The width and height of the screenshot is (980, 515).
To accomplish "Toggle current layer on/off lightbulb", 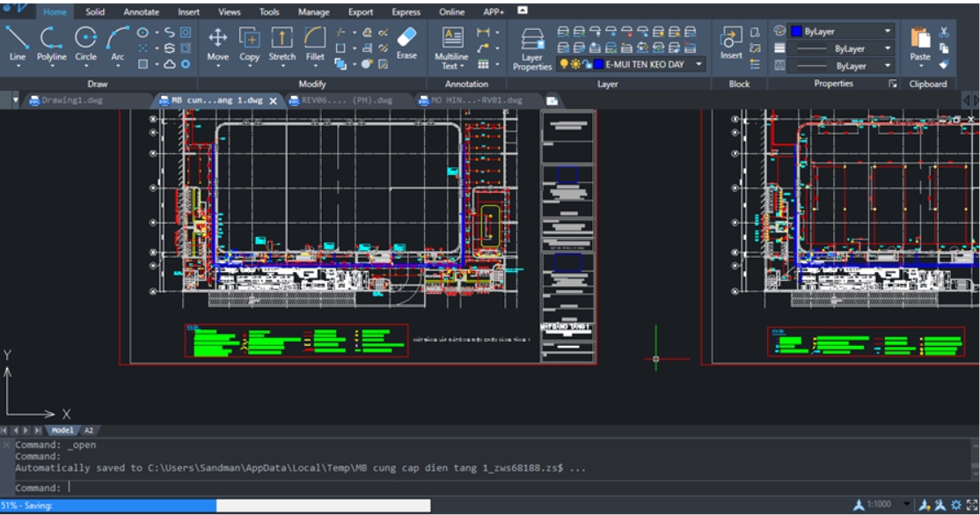I will pos(564,64).
